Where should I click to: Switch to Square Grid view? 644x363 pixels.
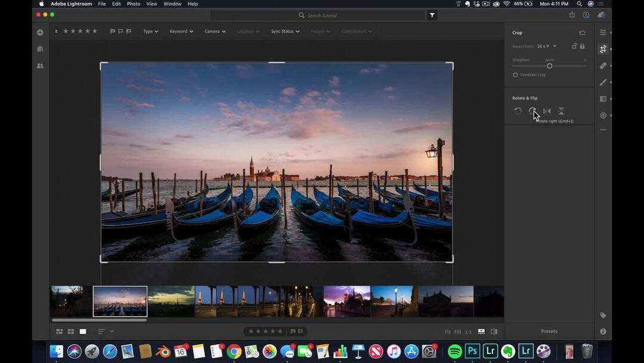click(x=70, y=331)
